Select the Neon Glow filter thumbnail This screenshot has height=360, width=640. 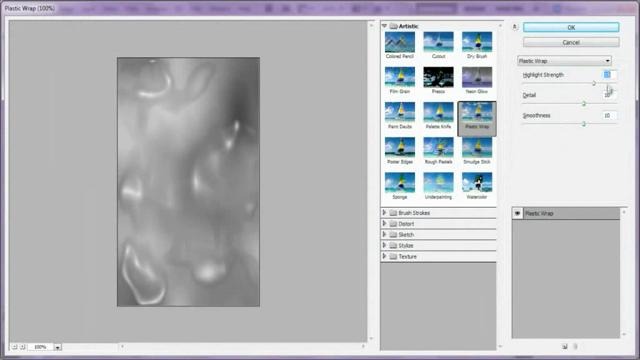pyautogui.click(x=477, y=77)
